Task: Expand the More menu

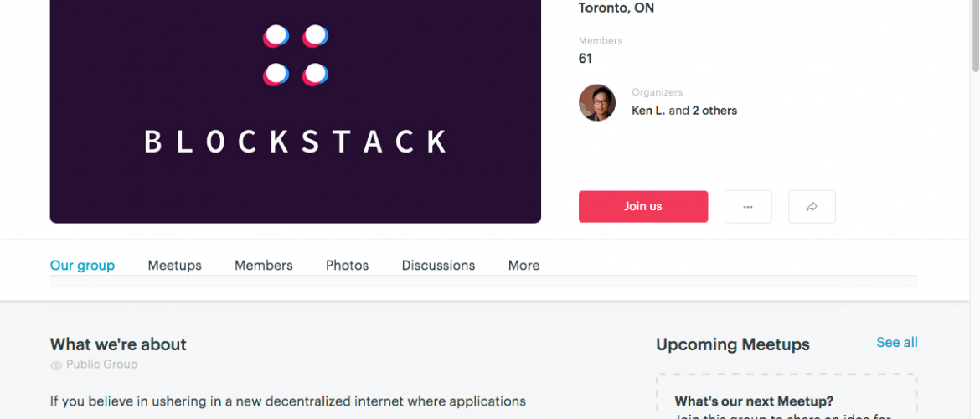Action: 524,266
